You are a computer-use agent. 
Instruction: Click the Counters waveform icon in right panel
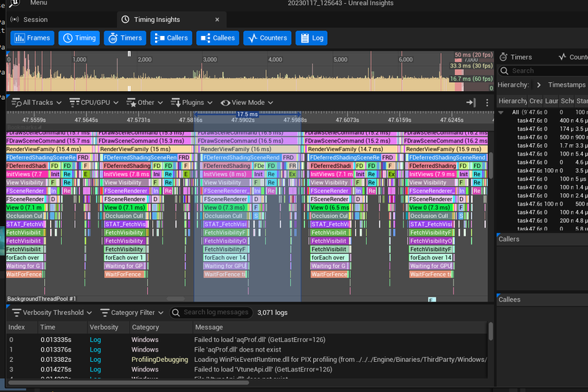[562, 57]
